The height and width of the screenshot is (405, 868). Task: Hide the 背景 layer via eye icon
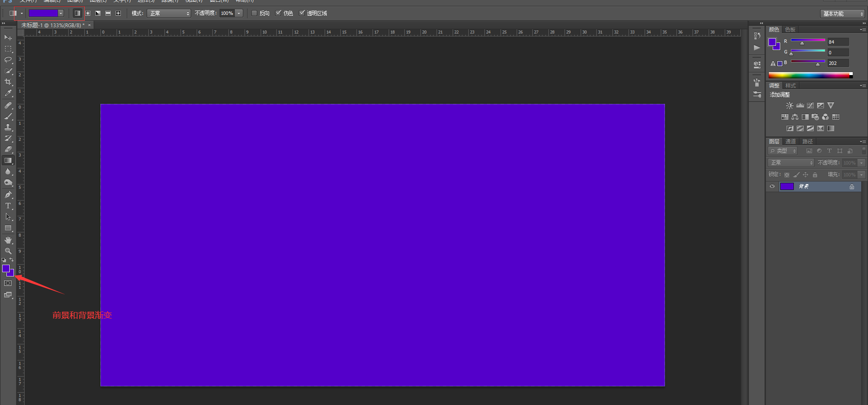point(772,187)
